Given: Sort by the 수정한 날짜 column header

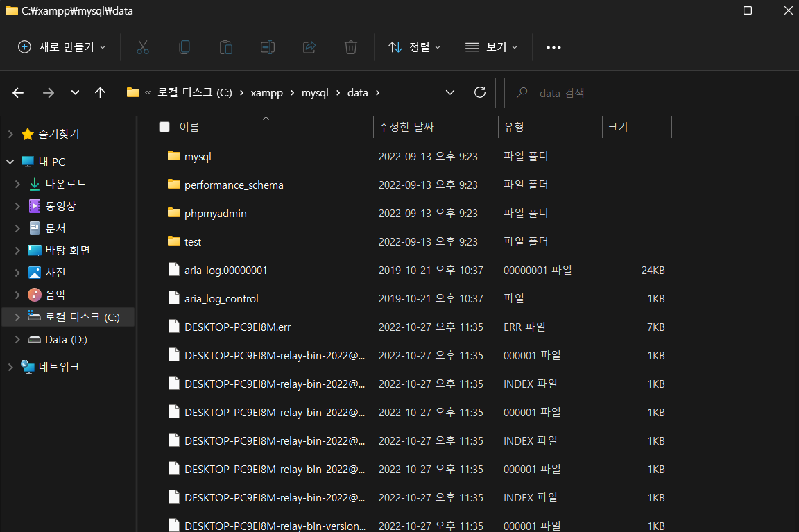Looking at the screenshot, I should click(406, 127).
